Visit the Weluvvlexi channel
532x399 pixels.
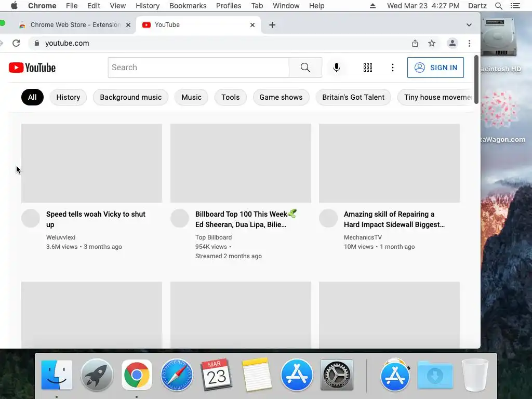[x=61, y=237]
